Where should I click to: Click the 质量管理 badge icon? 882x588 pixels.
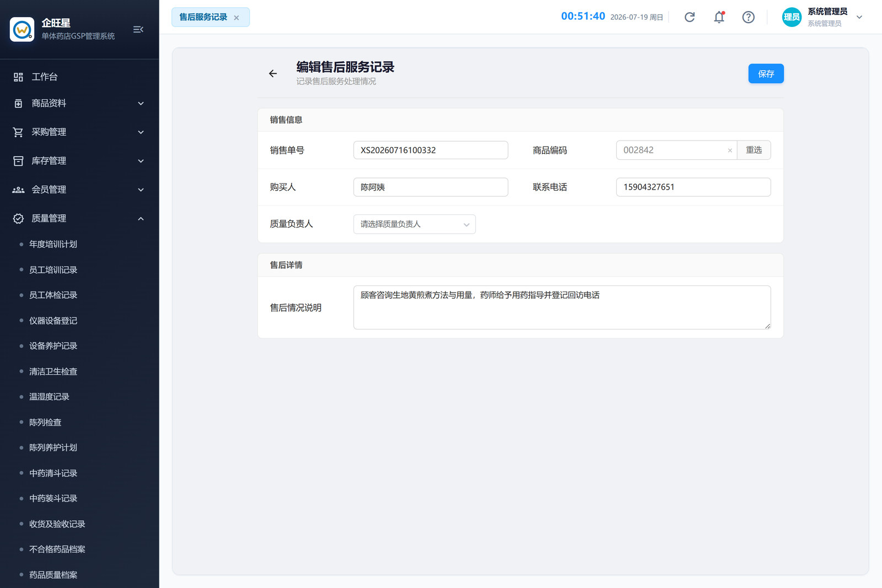tap(18, 219)
